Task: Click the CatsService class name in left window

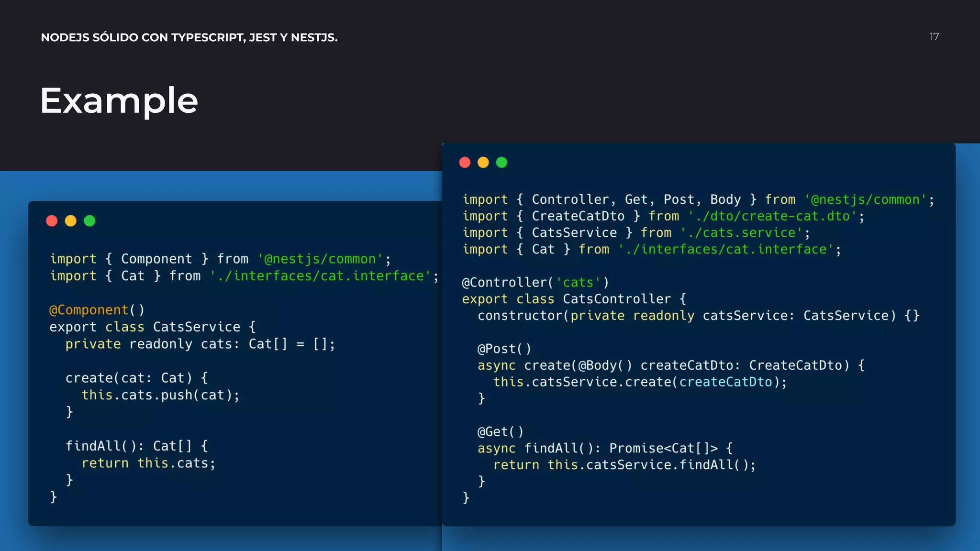Action: point(197,327)
